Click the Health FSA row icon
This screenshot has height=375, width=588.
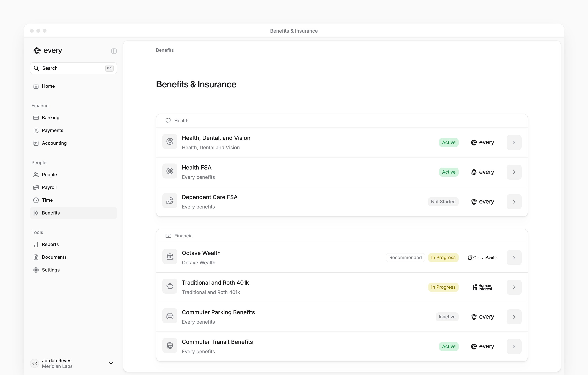(x=170, y=171)
